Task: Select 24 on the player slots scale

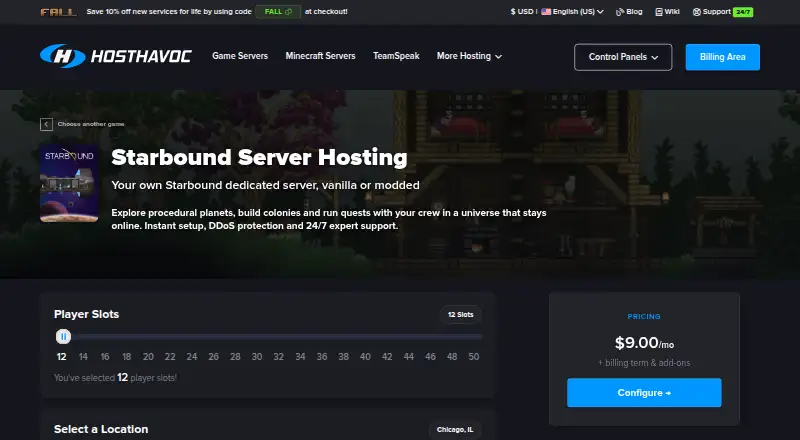Action: click(x=191, y=357)
